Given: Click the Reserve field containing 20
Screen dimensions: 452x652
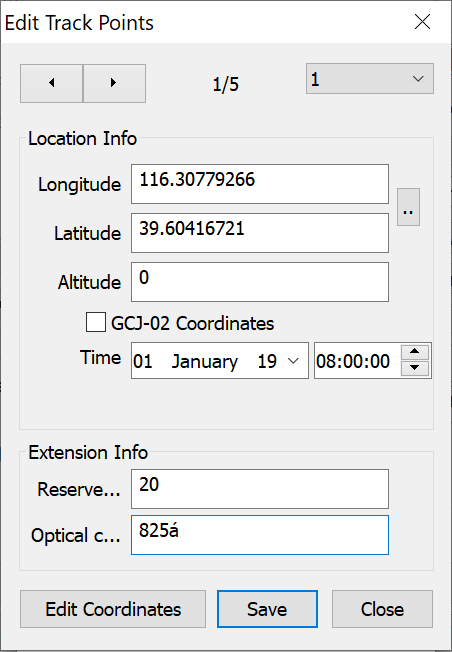Looking at the screenshot, I should tap(260, 489).
